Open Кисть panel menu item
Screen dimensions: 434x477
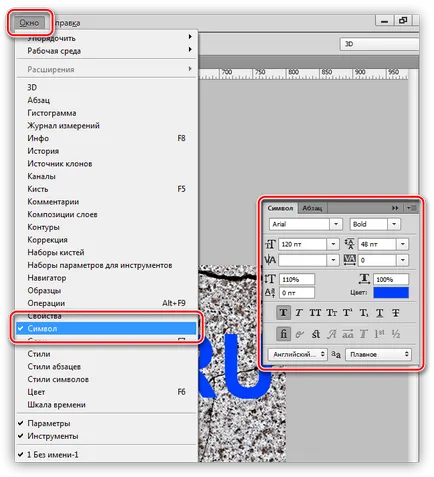click(x=106, y=189)
